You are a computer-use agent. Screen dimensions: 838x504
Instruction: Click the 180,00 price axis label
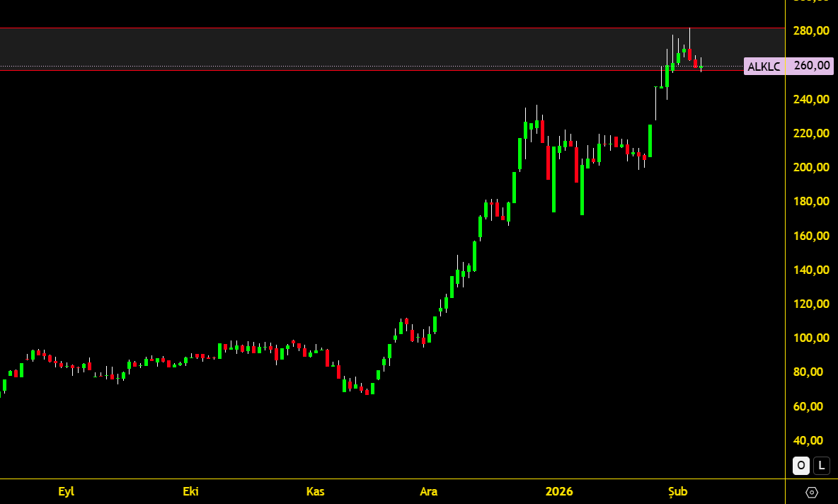point(811,202)
